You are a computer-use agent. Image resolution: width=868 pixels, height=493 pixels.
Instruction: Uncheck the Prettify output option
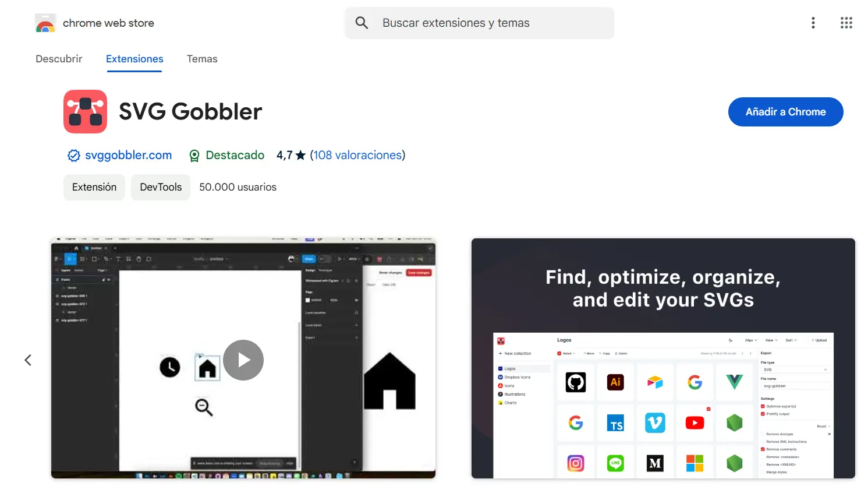(x=763, y=414)
